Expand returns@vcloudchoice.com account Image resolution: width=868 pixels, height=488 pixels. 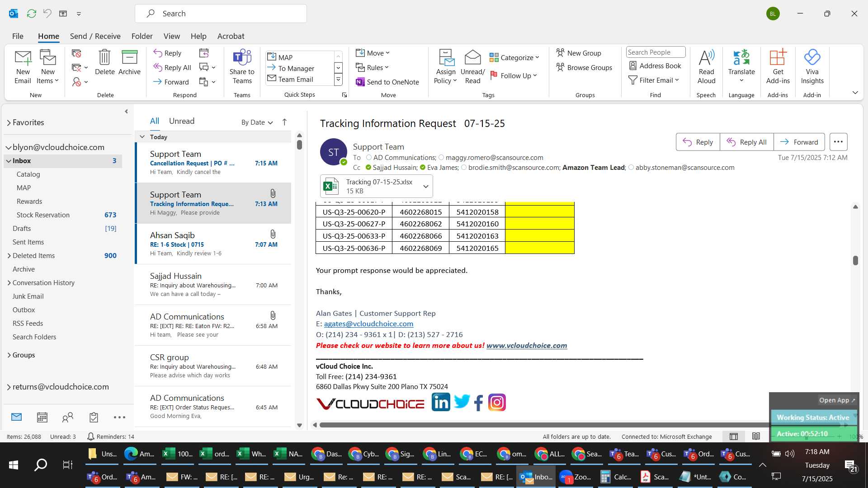pyautogui.click(x=9, y=387)
